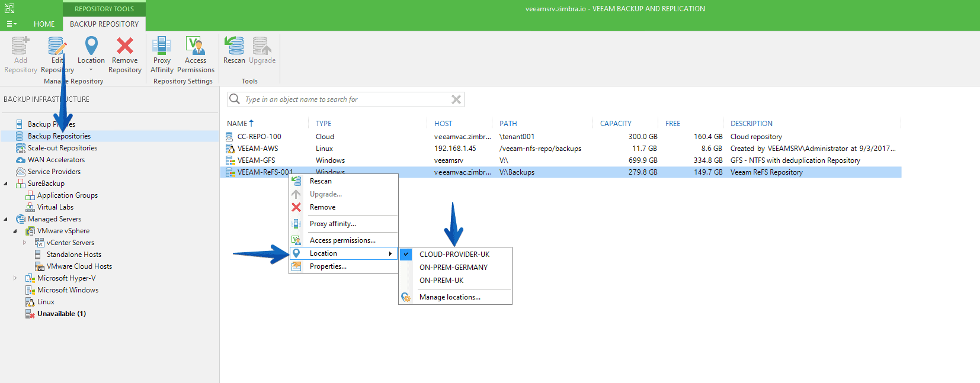
Task: Choose Manage locations... in the submenu
Action: point(450,297)
